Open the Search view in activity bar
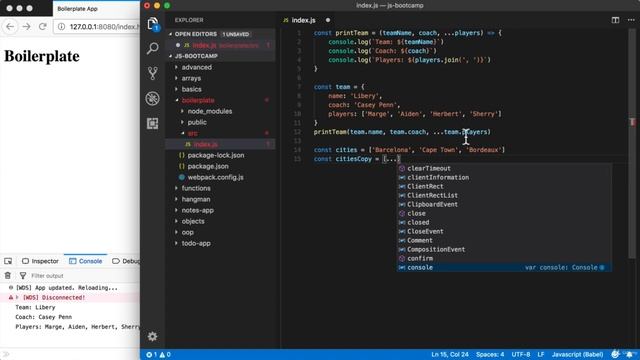This screenshot has height=360, width=640. (153, 48)
